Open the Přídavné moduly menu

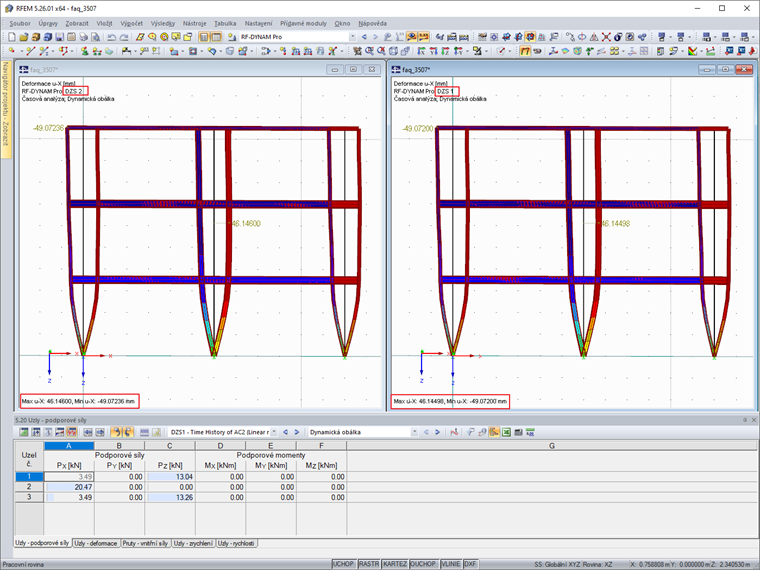tap(303, 23)
